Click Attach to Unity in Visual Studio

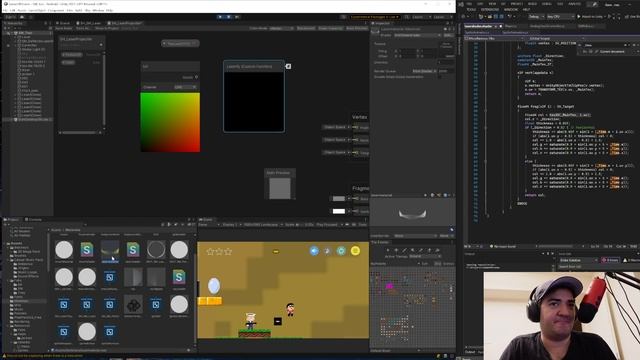590,17
